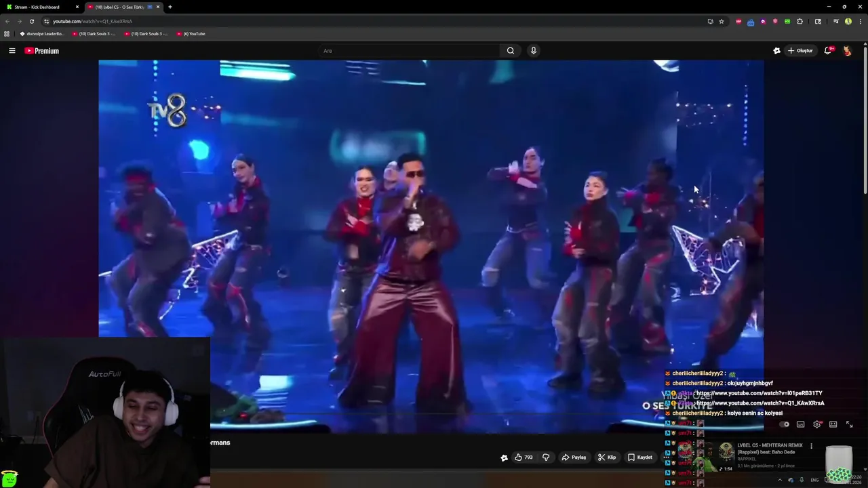This screenshot has width=868, height=488.
Task: Like the video with thumbs up
Action: (523, 457)
